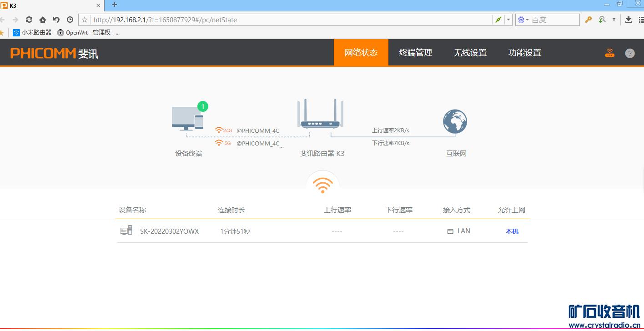Open the OpenWrt bookmark link
Image resolution: width=644 pixels, height=331 pixels.
(x=89, y=32)
